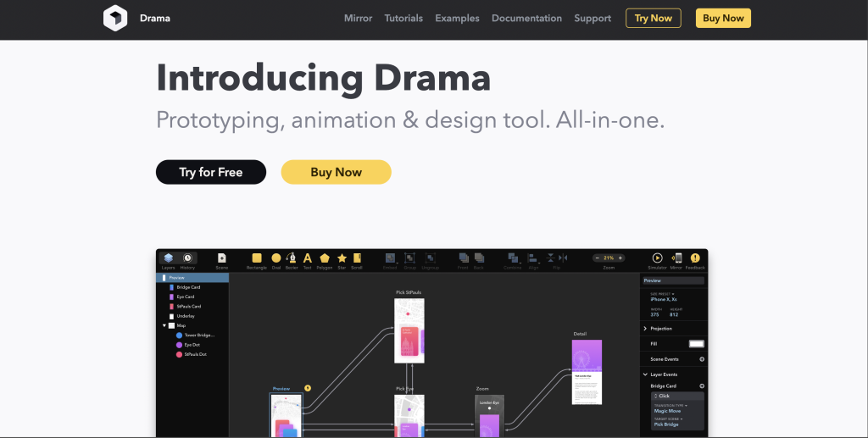The height and width of the screenshot is (438, 868).
Task: Switch to the Layers panel toggle
Action: click(x=169, y=258)
